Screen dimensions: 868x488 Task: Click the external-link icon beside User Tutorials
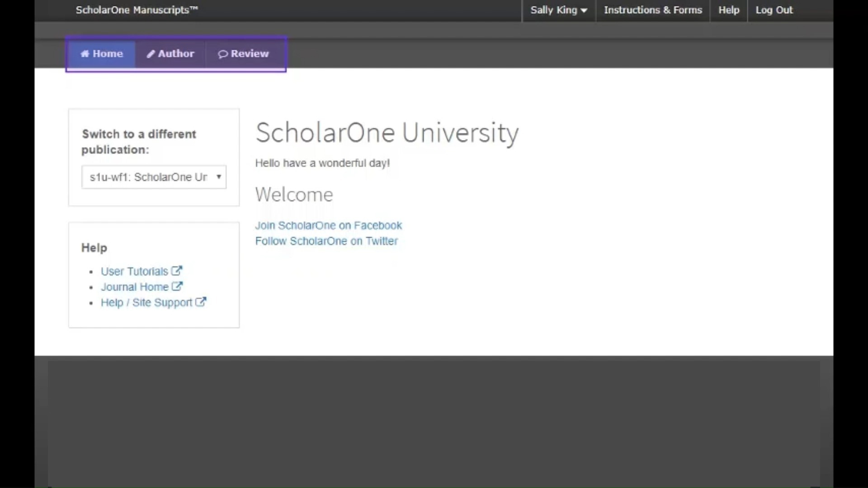click(177, 271)
